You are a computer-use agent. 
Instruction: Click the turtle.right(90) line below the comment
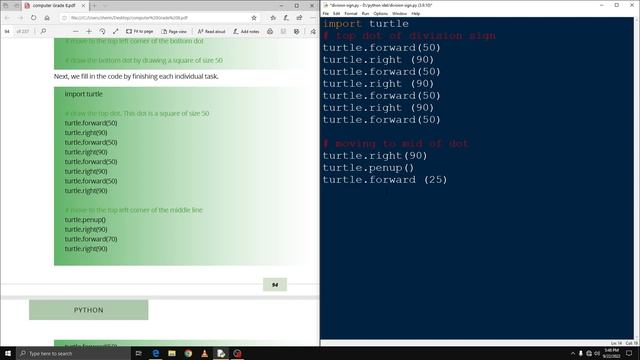(x=375, y=156)
